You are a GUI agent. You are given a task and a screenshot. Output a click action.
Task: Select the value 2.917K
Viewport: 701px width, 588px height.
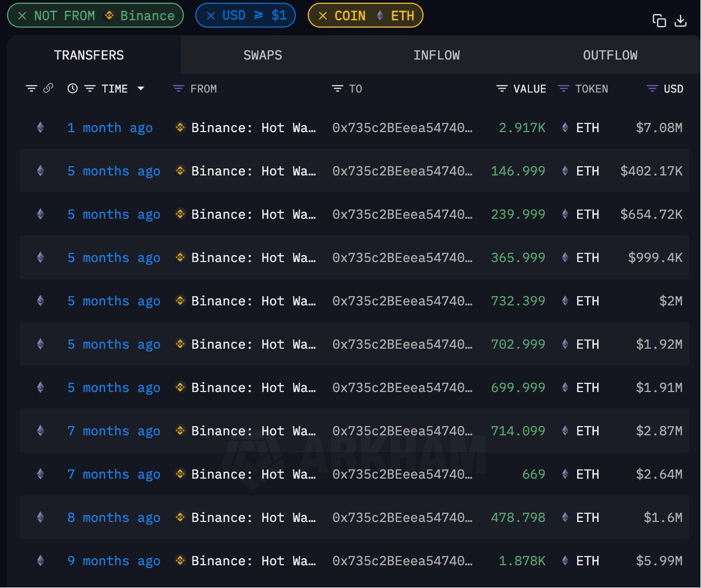pyautogui.click(x=522, y=127)
